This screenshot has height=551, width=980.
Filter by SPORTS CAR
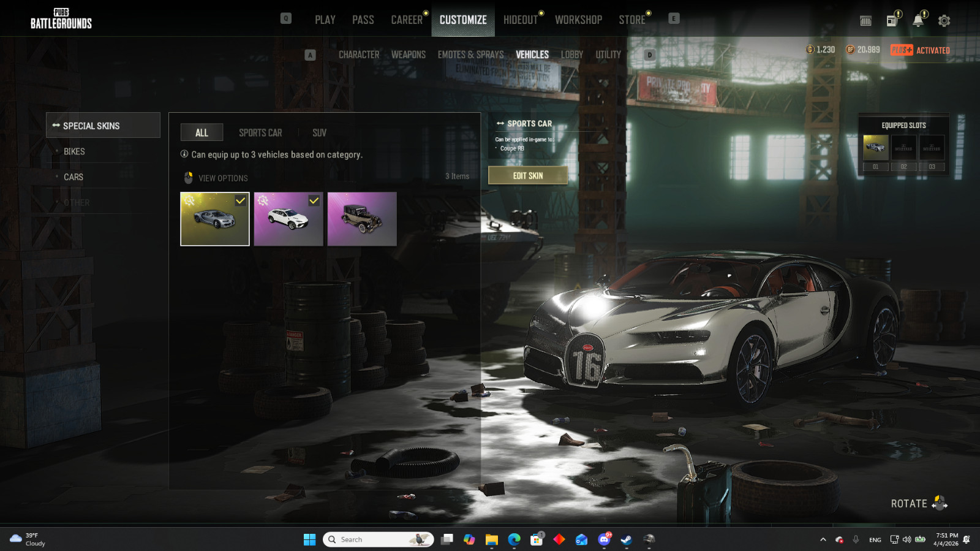[260, 132]
